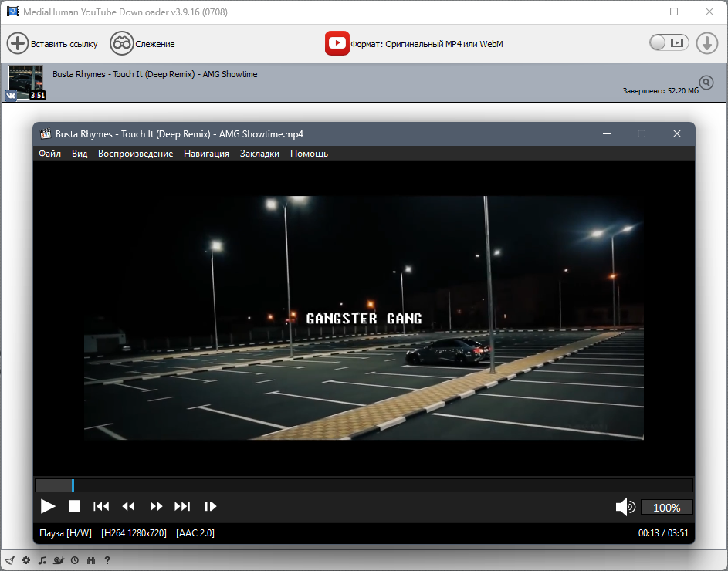Open the Вид menu in player
728x571 pixels.
tap(80, 154)
